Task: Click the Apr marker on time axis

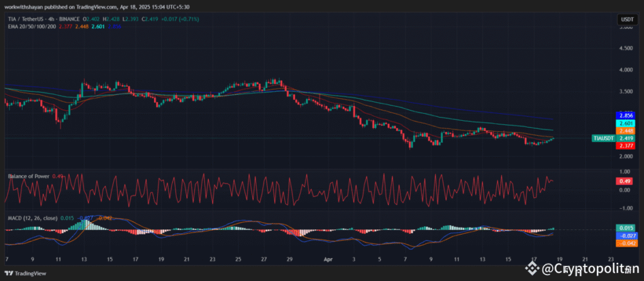Action: [328, 258]
